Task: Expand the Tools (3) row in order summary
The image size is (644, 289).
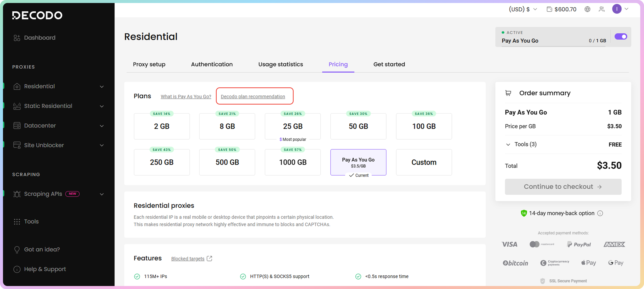Action: coord(508,144)
